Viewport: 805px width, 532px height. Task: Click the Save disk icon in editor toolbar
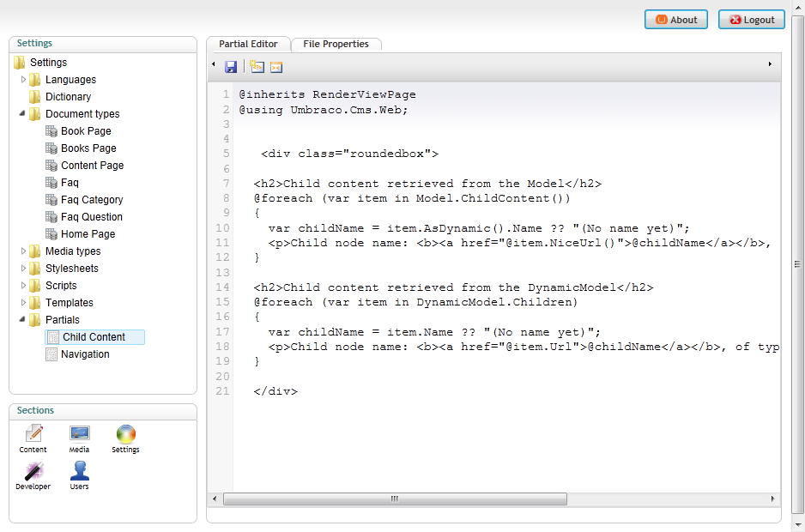coord(231,67)
